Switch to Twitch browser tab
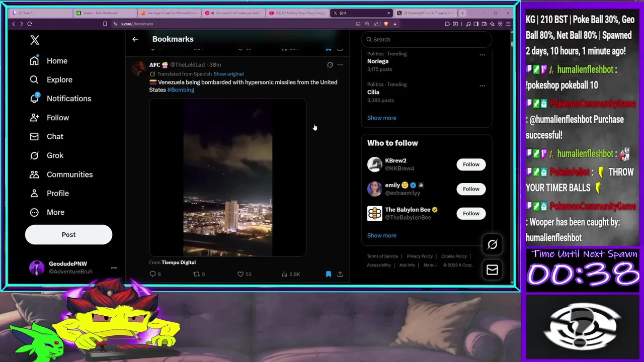Image resolution: width=644 pixels, height=362 pixels. [x=40, y=13]
